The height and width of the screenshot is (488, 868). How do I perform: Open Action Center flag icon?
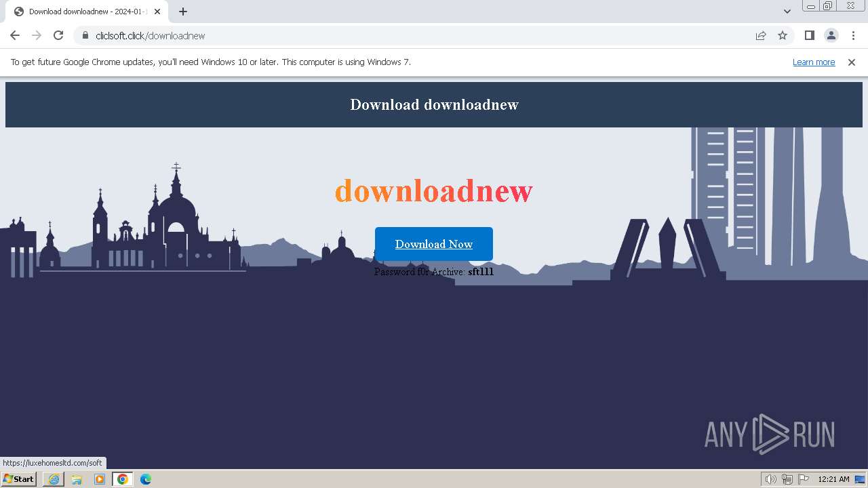tap(804, 479)
